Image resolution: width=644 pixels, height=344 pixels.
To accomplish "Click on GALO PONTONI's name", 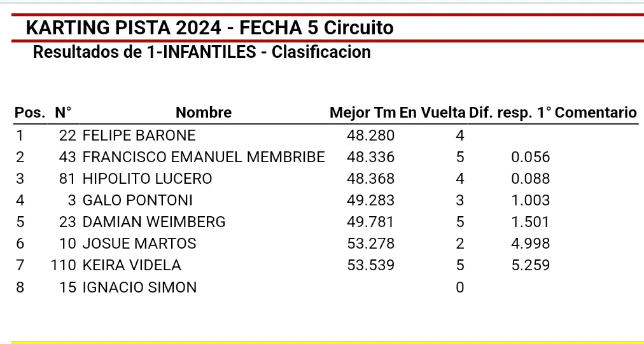I will [137, 200].
